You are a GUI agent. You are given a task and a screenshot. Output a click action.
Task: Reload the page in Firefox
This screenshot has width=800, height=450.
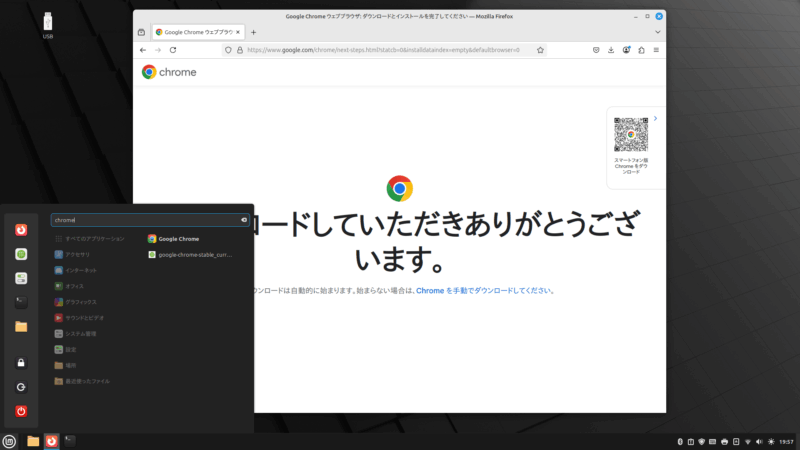click(173, 50)
